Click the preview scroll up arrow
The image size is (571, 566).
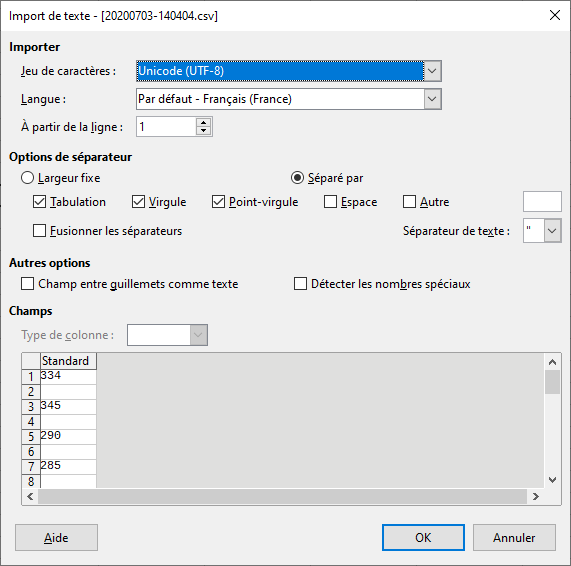552,362
